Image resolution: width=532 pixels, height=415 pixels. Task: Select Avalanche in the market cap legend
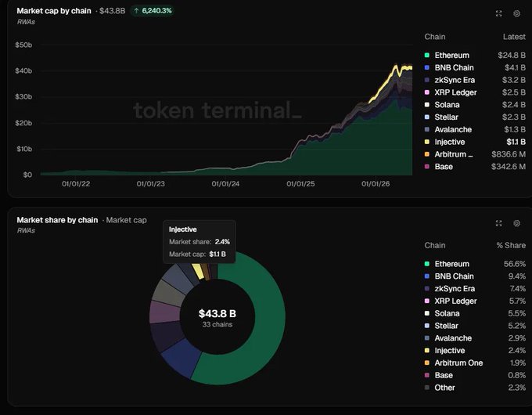pyautogui.click(x=453, y=129)
